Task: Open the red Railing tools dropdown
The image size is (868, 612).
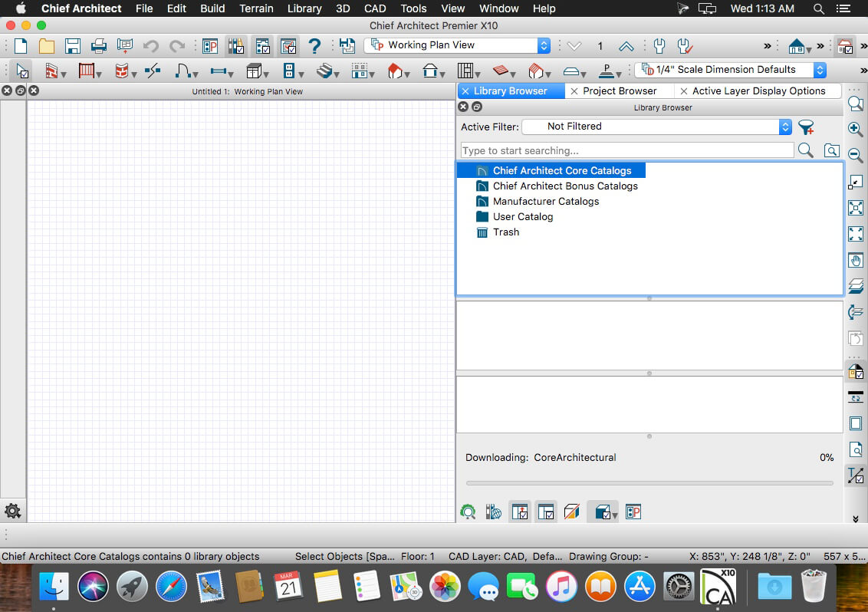Action: pos(90,71)
